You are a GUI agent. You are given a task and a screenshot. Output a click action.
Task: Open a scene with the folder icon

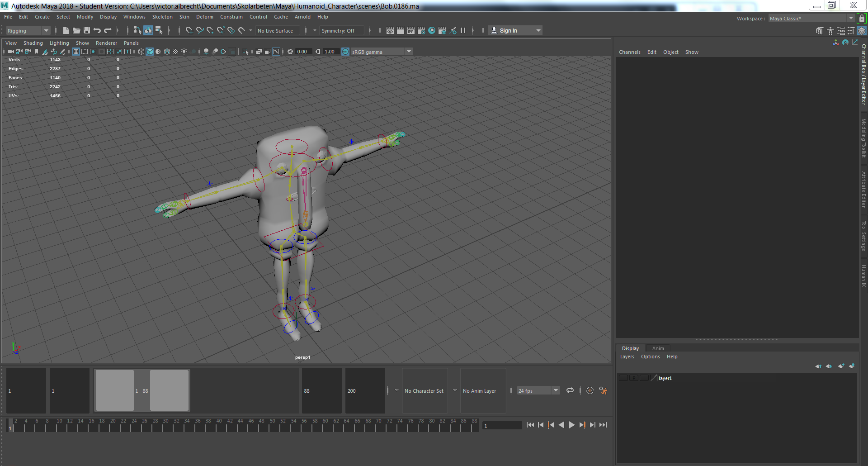tap(76, 30)
